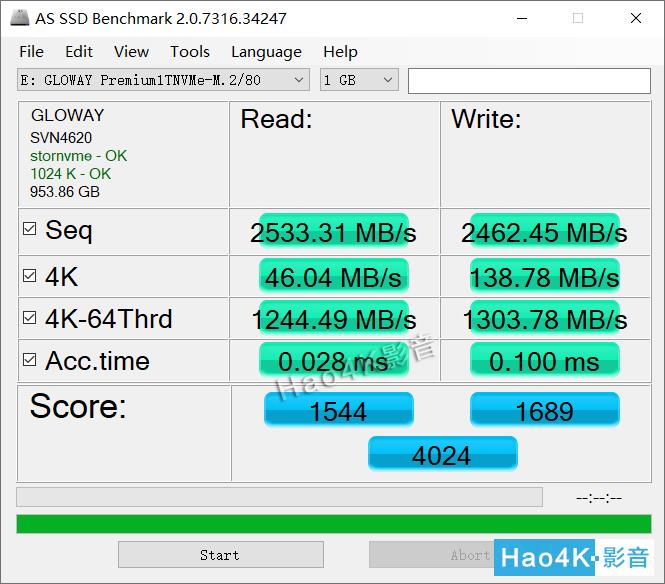Click the gray current-test progress bar

point(279,497)
